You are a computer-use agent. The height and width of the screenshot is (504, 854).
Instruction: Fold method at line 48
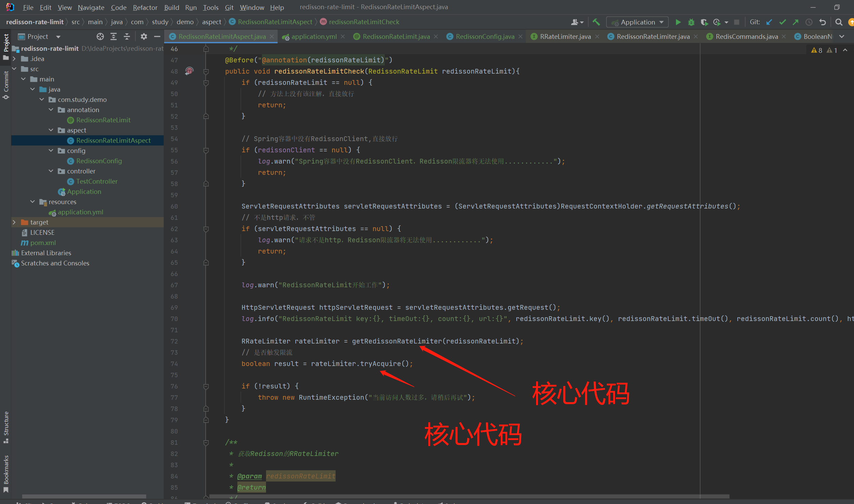point(206,71)
